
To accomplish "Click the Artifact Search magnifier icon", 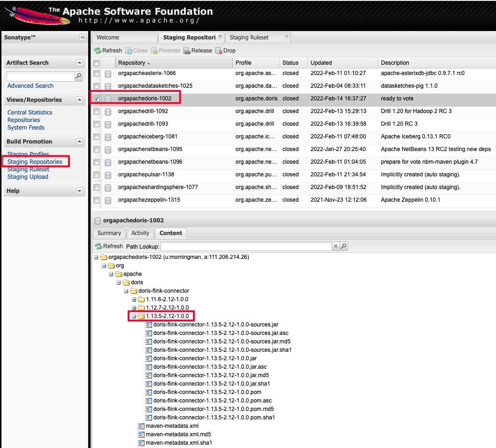I will pos(79,76).
